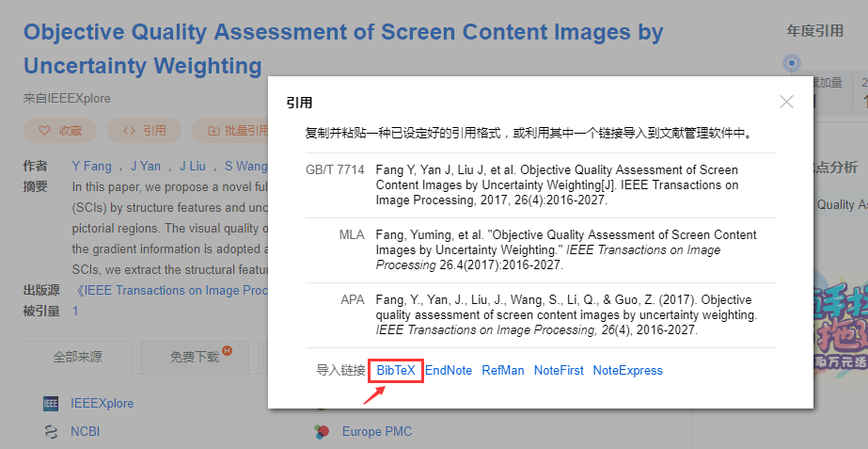Click the 批量引用 batch cite button
Viewport: 868px width, 449px height.
(x=230, y=130)
